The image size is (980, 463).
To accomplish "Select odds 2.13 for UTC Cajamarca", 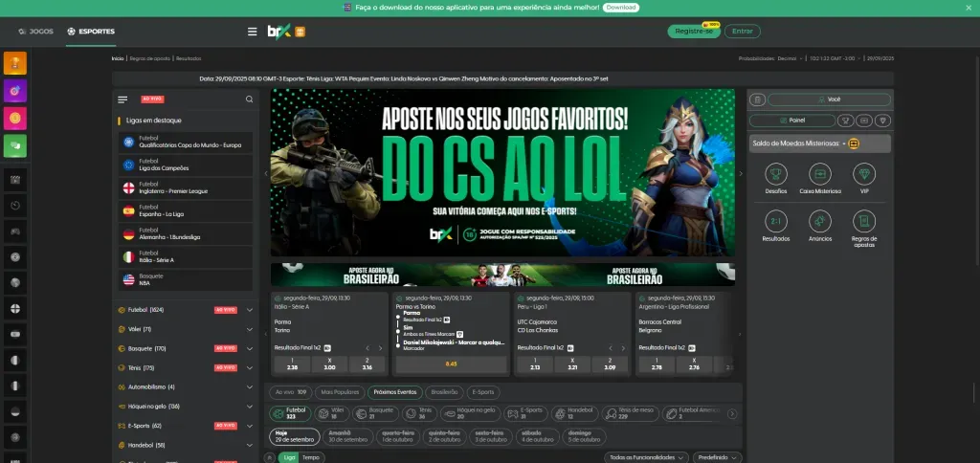I will 535,364.
